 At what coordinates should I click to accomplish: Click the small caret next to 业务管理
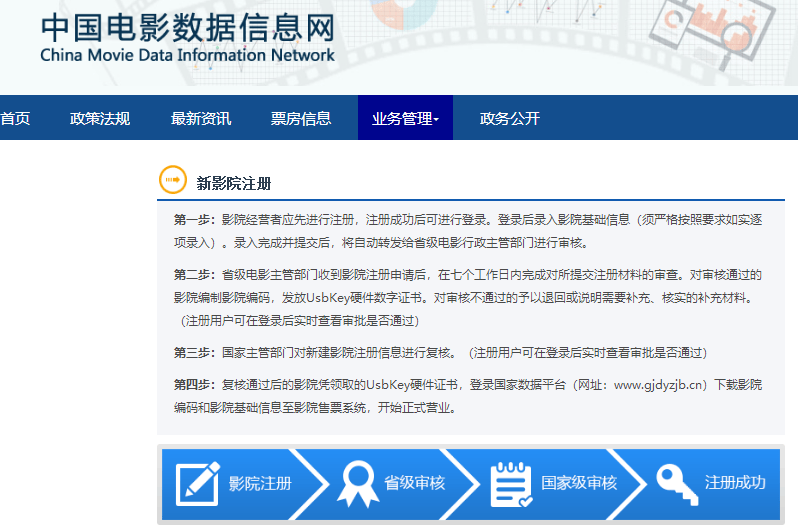pyautogui.click(x=436, y=120)
